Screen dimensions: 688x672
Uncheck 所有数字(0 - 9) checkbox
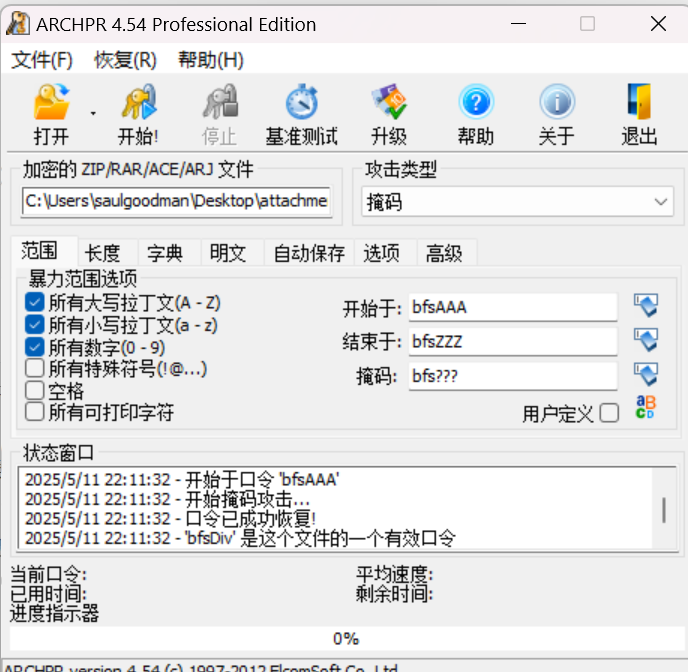click(x=35, y=347)
